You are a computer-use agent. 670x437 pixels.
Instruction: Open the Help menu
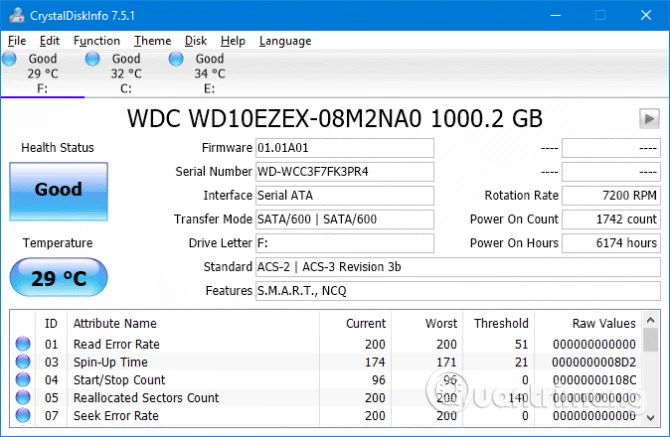coord(233,41)
